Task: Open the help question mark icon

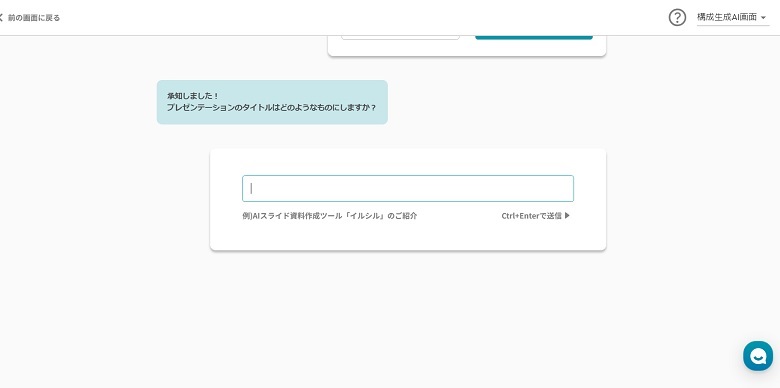Action: (x=677, y=17)
